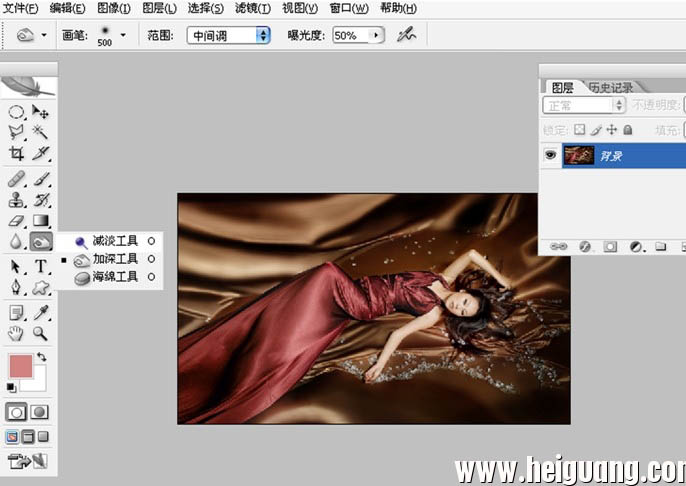Select the Eyedropper tool
This screenshot has width=686, height=486.
tap(41, 313)
